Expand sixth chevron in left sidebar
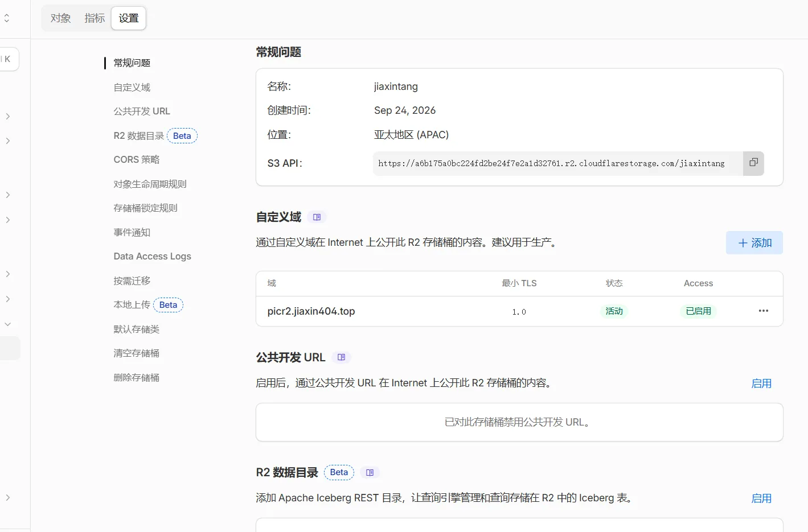The width and height of the screenshot is (808, 532). (8, 299)
